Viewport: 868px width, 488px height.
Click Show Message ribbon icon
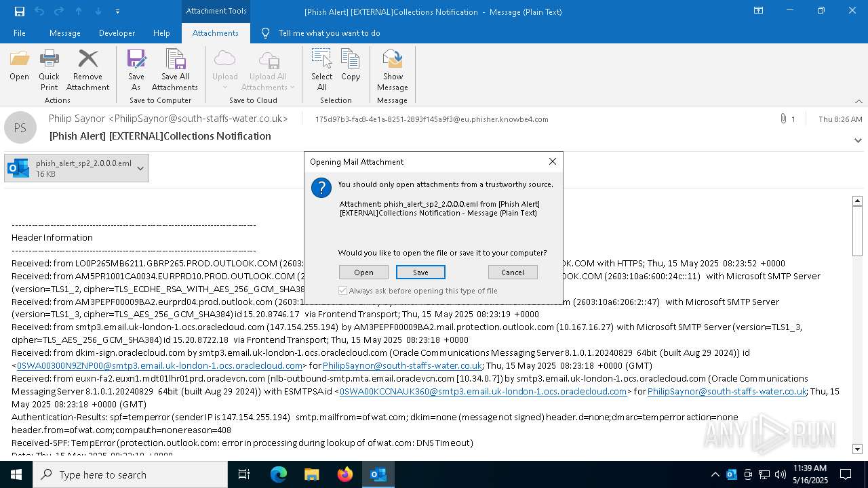coord(393,70)
